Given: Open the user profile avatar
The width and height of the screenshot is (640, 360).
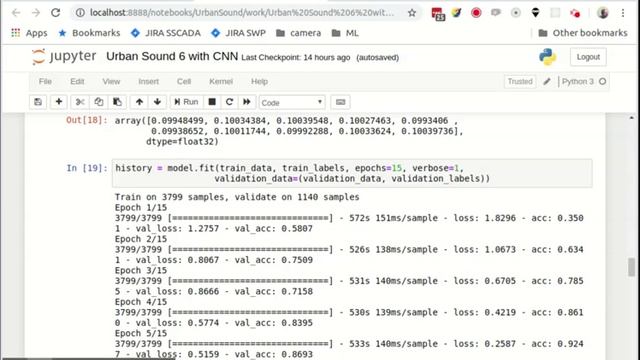Looking at the screenshot, I should click(603, 13).
